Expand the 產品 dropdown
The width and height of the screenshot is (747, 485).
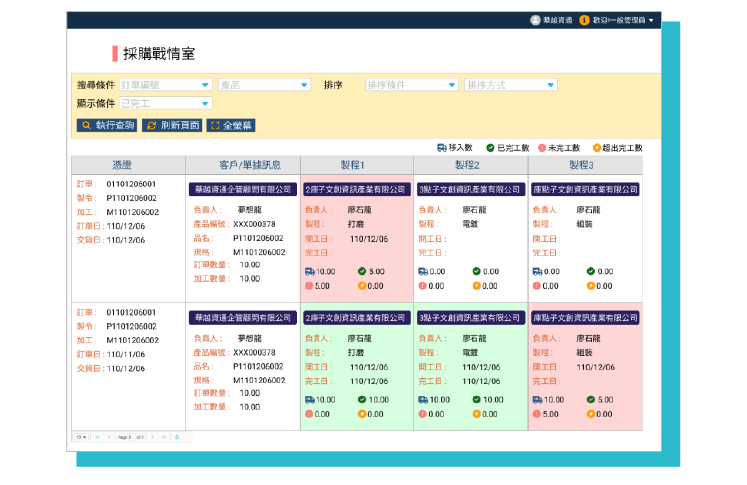(264, 85)
